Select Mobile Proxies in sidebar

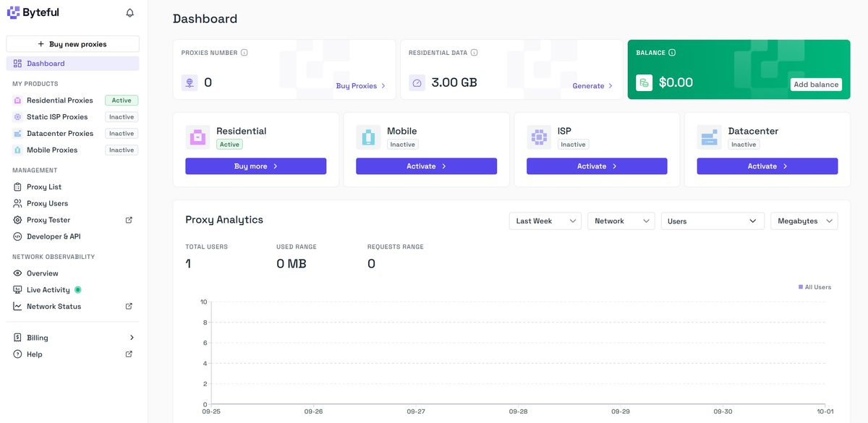[x=52, y=150]
